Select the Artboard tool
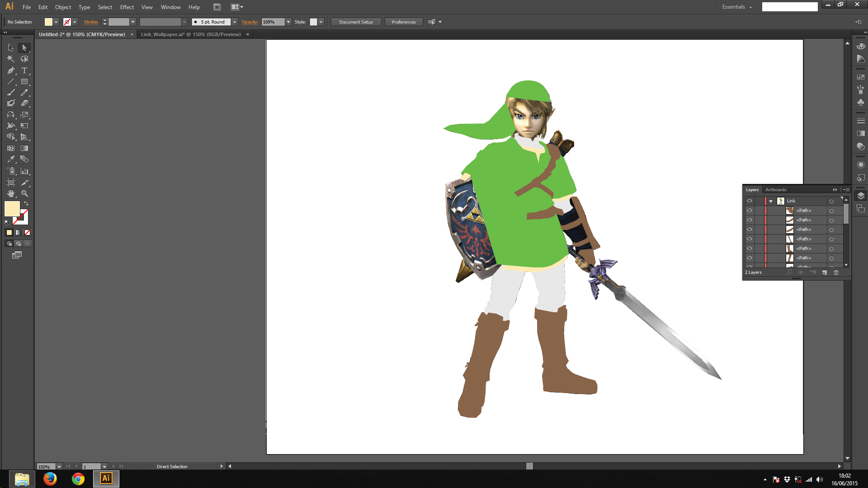The height and width of the screenshot is (488, 868). click(x=11, y=183)
